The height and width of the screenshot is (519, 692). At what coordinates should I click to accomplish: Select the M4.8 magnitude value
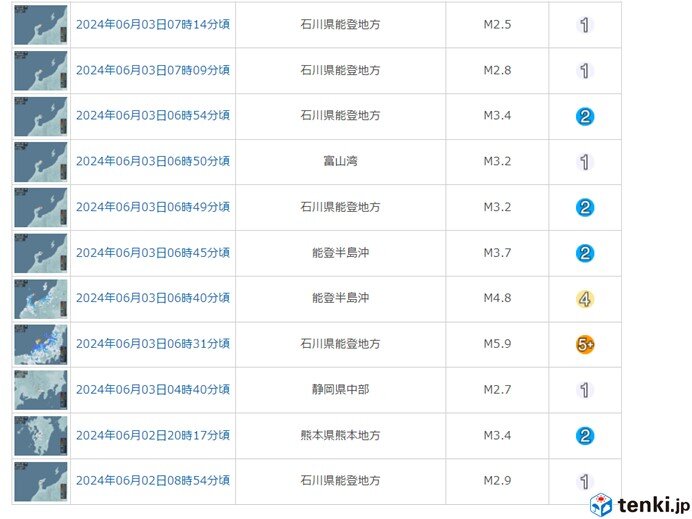pyautogui.click(x=497, y=298)
